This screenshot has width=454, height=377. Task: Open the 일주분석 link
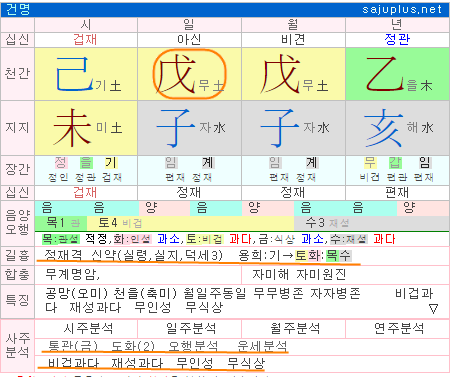[191, 328]
